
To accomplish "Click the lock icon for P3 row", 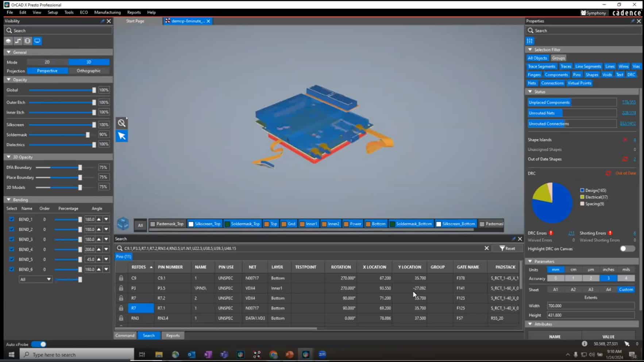I will [x=121, y=288].
